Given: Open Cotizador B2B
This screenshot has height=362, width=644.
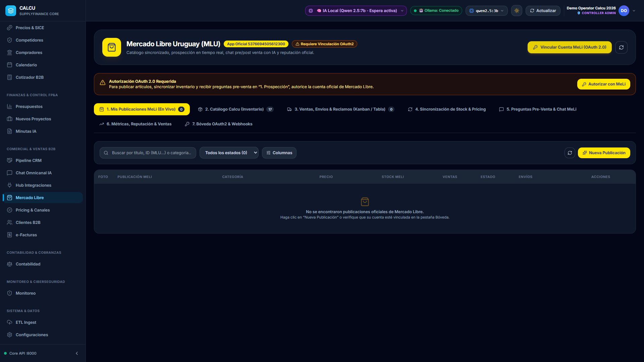Looking at the screenshot, I should click(x=43, y=77).
